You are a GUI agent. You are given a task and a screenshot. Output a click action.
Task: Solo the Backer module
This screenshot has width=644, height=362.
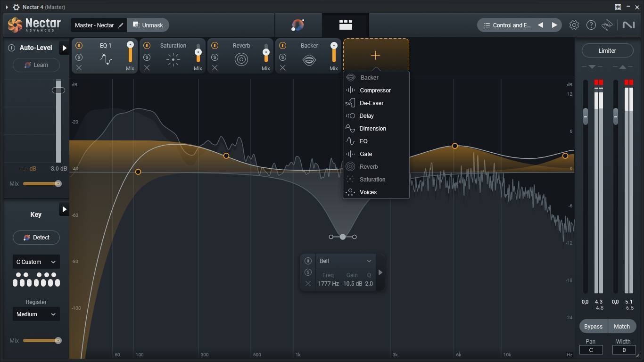tap(282, 57)
